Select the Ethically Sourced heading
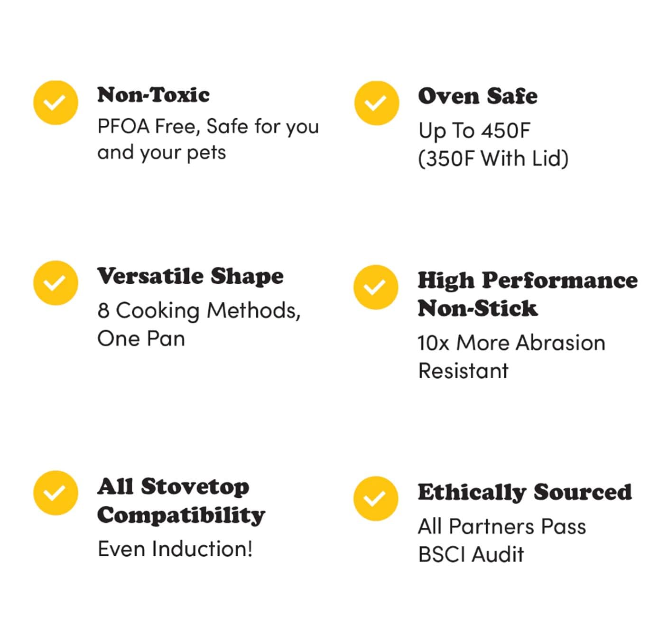 (525, 492)
